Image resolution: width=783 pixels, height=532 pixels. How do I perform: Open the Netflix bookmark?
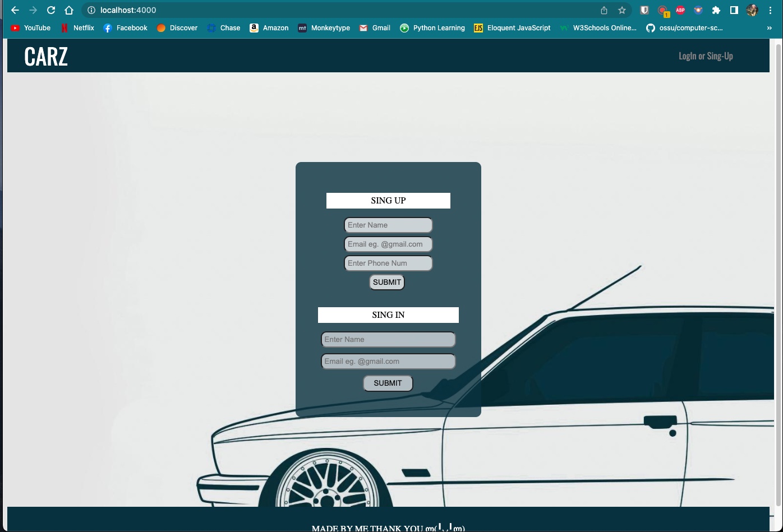point(77,27)
